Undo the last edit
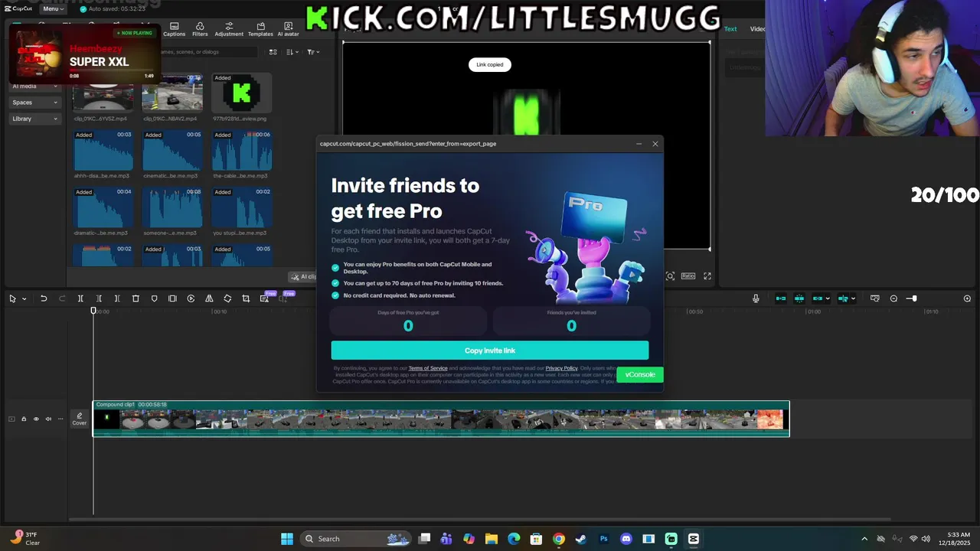Screen dimensions: 980x551 [44, 298]
